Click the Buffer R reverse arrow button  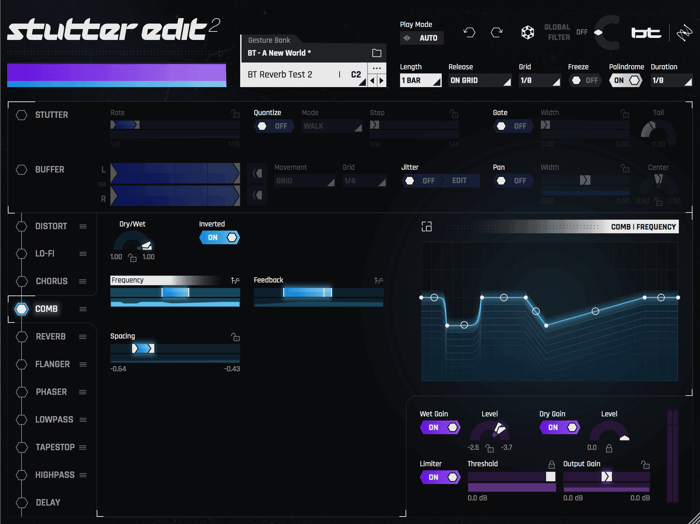(x=257, y=195)
